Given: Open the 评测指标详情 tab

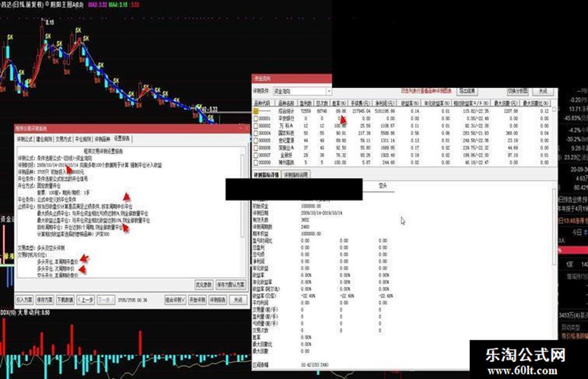Looking at the screenshot, I should pyautogui.click(x=266, y=175).
